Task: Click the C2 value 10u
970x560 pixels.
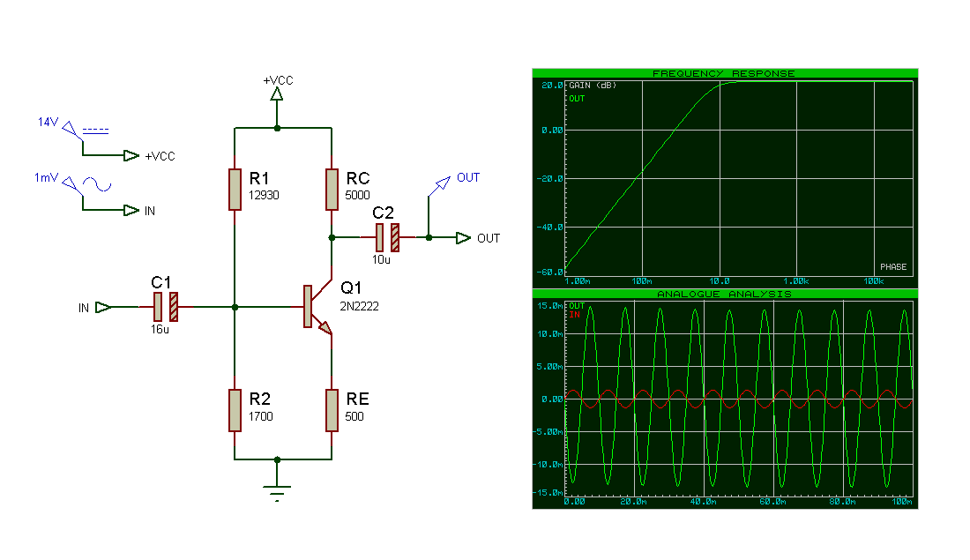Action: point(381,260)
